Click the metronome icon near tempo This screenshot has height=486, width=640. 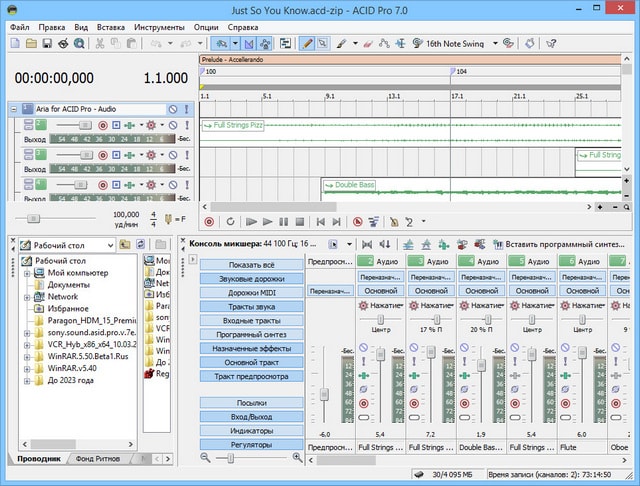click(x=168, y=218)
